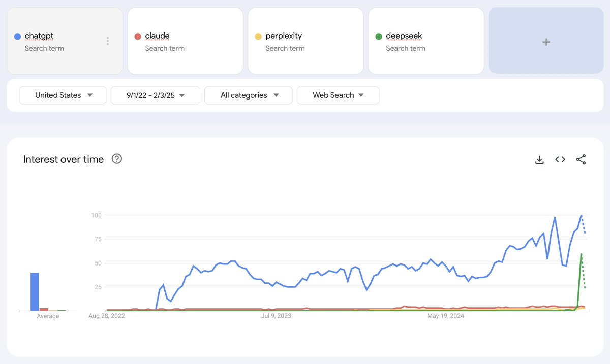
Task: Click the blue chatgpt average bar
Action: pos(35,292)
